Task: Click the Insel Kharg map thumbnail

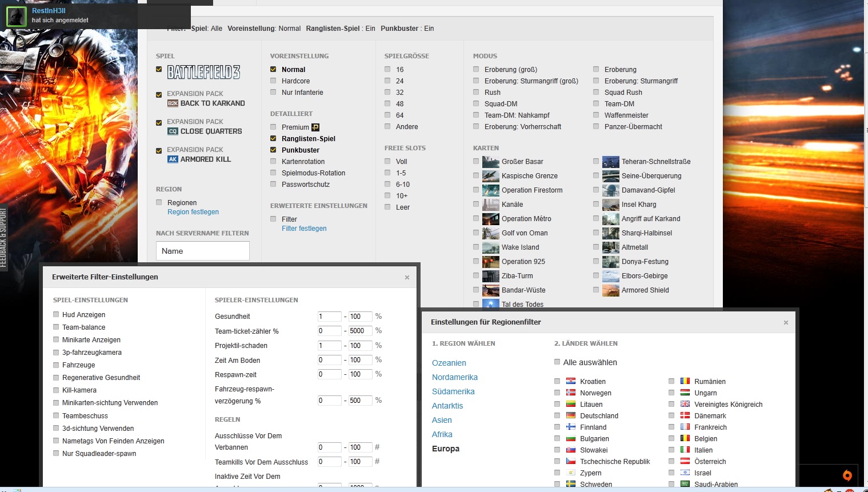Action: pos(611,205)
